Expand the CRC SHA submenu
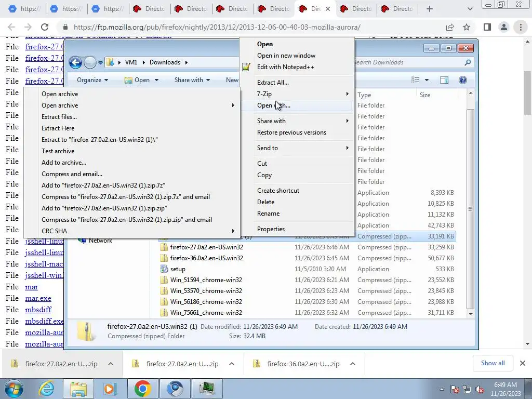This screenshot has height=399, width=532. tap(132, 231)
